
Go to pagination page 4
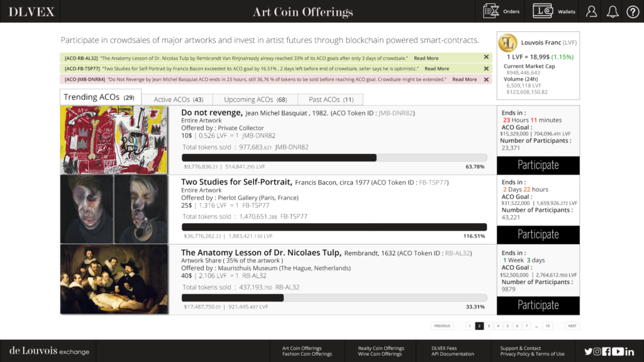pos(498,326)
